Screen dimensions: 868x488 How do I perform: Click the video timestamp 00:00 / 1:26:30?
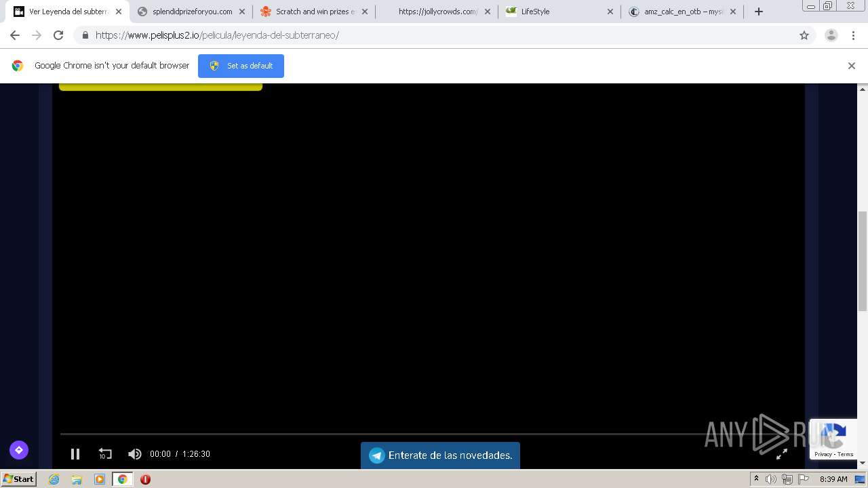(180, 454)
